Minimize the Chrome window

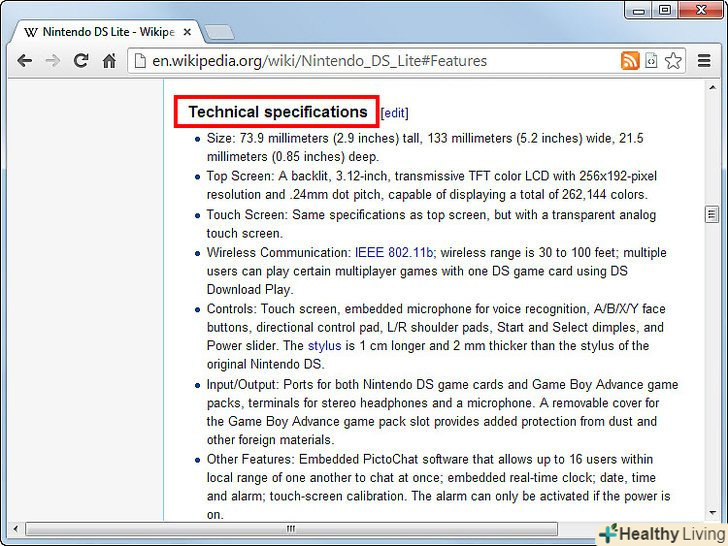(x=638, y=10)
